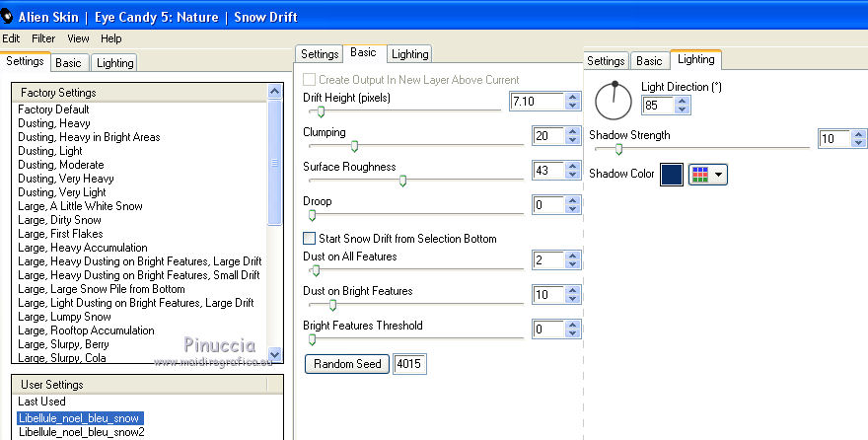Toggle Create Output In New Layer checkbox
This screenshot has height=440, width=868.
[x=309, y=80]
